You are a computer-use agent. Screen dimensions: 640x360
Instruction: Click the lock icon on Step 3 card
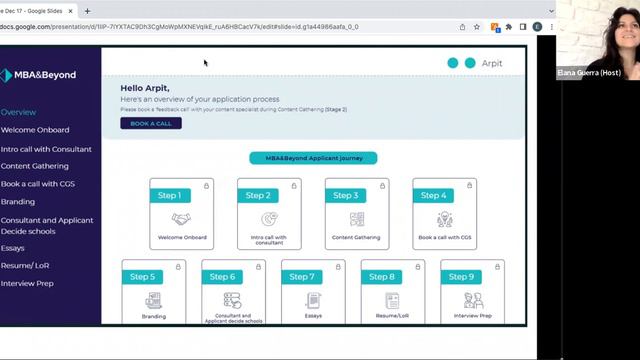point(382,186)
